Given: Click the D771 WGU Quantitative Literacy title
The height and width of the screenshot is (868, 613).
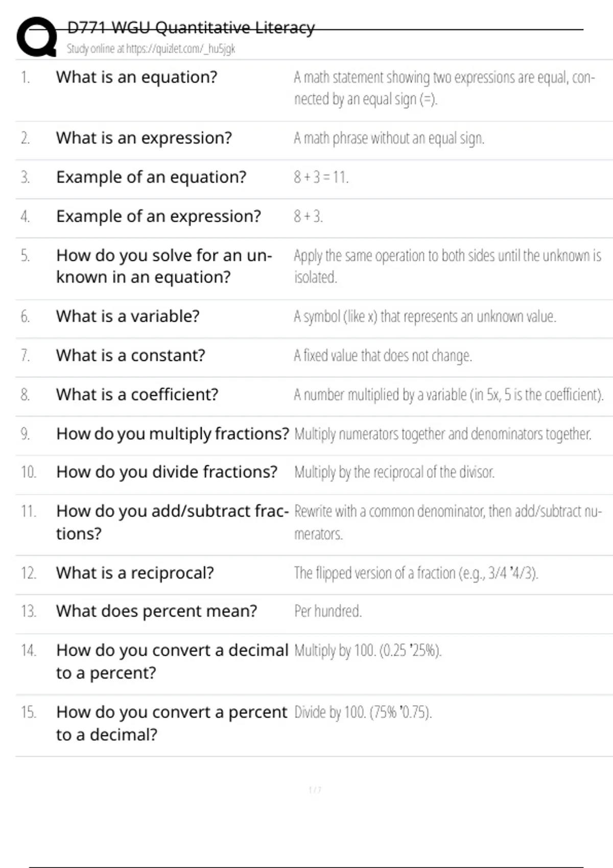Looking at the screenshot, I should pyautogui.click(x=191, y=28).
